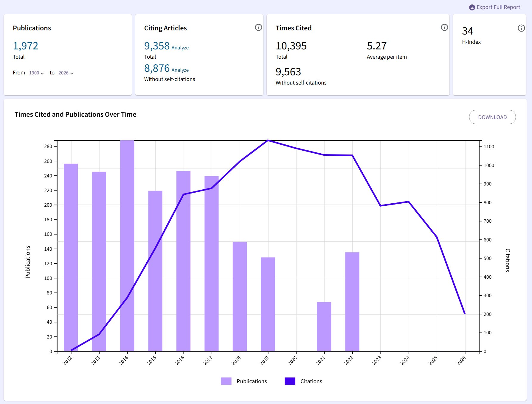Screen dimensions: 532x404
Task: Click the H-Index label
Action: click(x=471, y=42)
